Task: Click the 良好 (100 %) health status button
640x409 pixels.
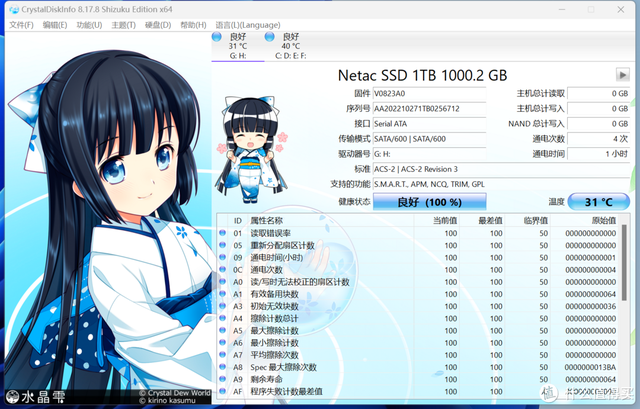Action: pos(429,202)
